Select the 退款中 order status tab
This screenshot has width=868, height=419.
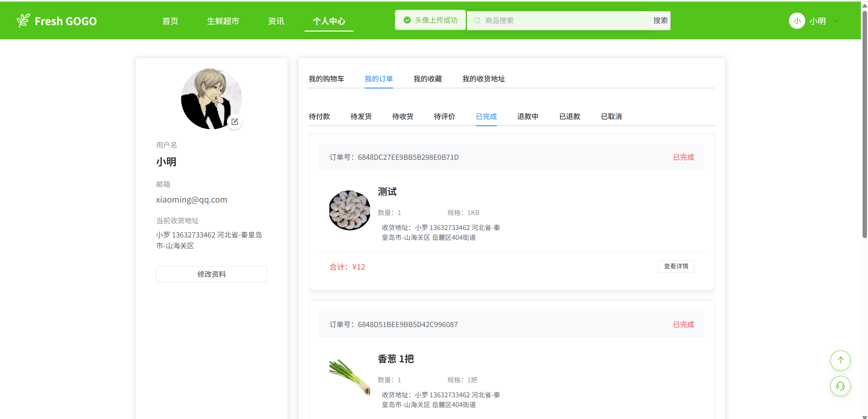527,116
